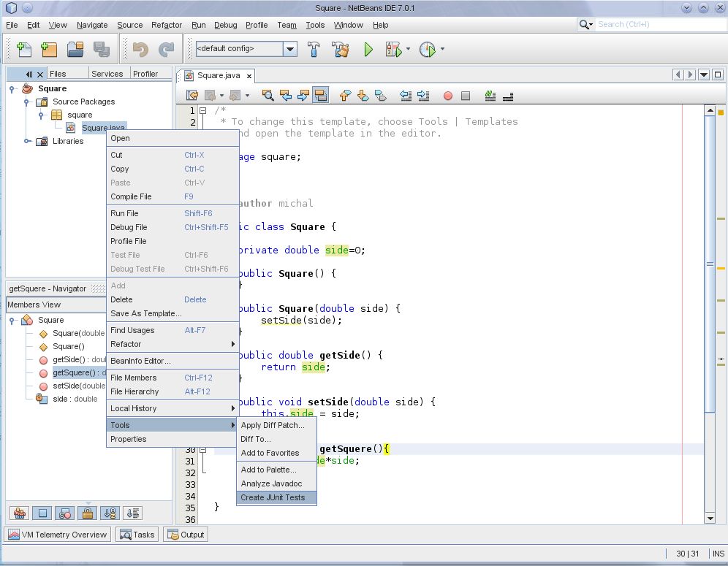
Task: Toggle Sort by Source button
Action: pyautogui.click(x=133, y=513)
